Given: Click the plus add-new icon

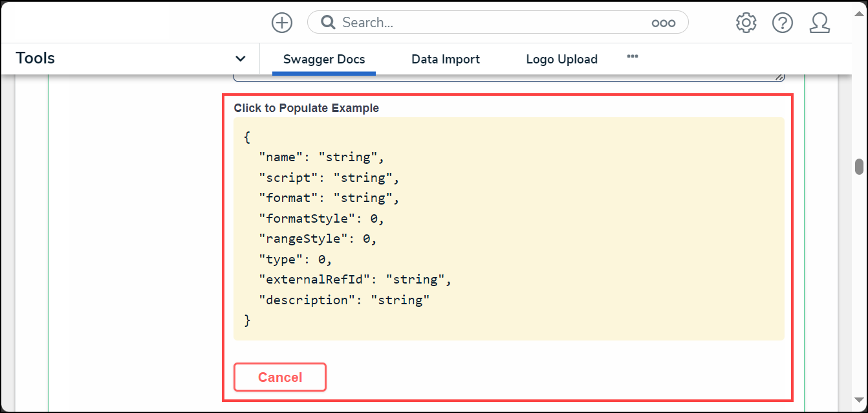Looking at the screenshot, I should [282, 23].
